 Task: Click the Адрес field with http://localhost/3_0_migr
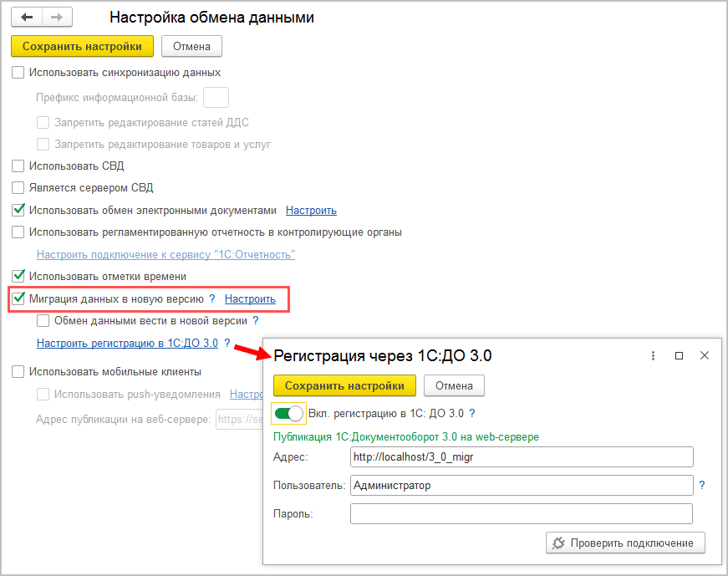point(522,457)
